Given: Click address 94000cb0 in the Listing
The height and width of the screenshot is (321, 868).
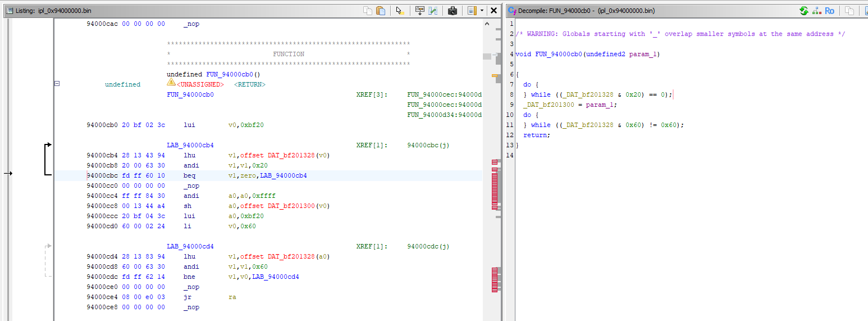Looking at the screenshot, I should pos(102,125).
